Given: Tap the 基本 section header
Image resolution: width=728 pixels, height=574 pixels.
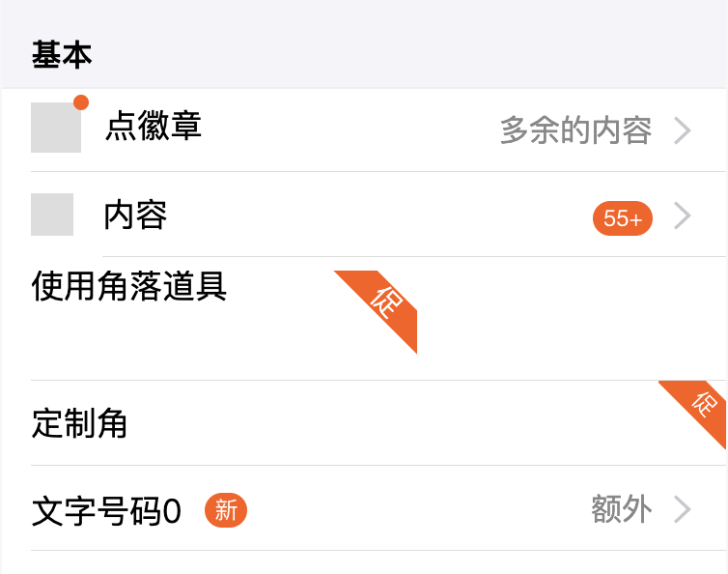Looking at the screenshot, I should 62,55.
